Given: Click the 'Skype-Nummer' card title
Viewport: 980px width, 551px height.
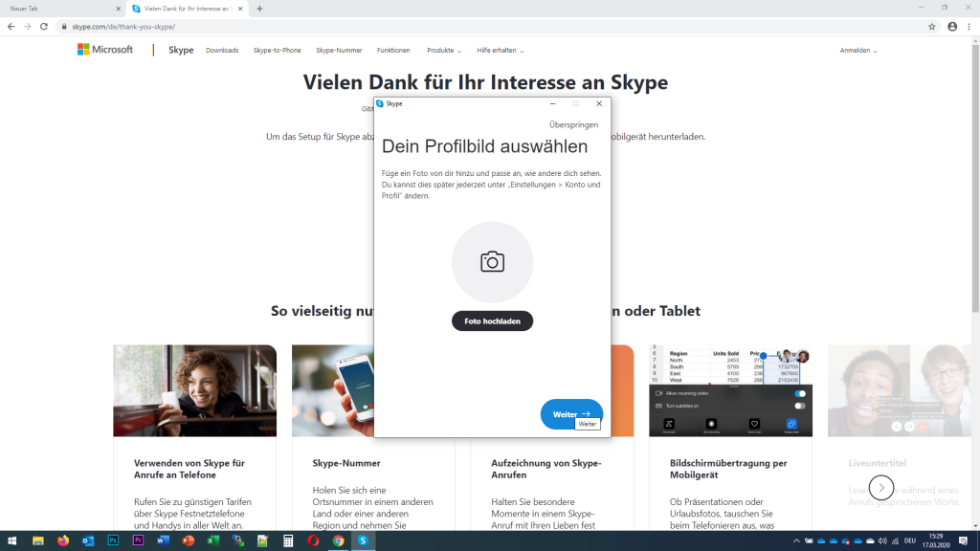Looking at the screenshot, I should (346, 463).
